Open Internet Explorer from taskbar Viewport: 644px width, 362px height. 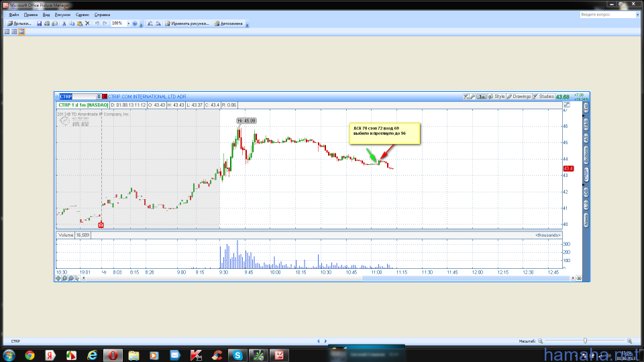tap(92, 355)
